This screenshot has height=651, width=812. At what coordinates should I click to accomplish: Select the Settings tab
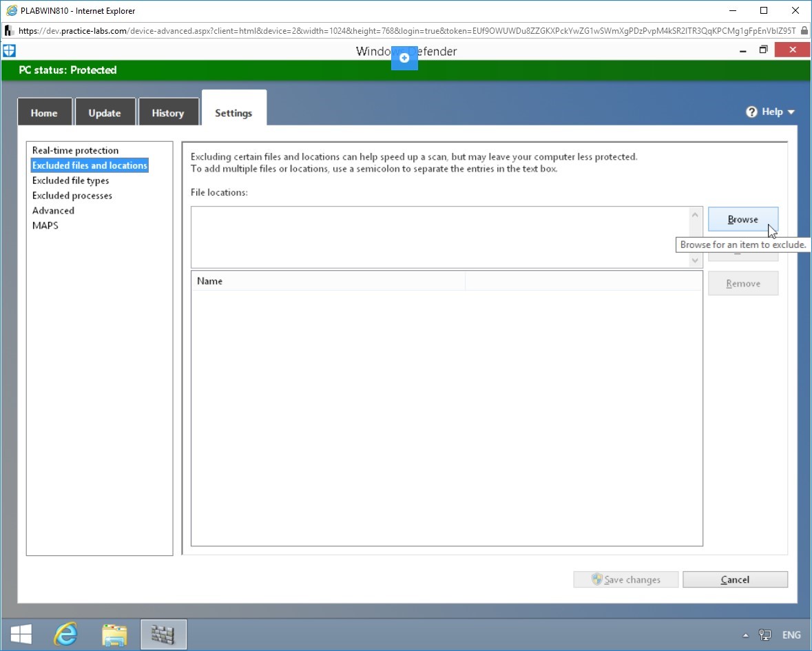point(233,110)
